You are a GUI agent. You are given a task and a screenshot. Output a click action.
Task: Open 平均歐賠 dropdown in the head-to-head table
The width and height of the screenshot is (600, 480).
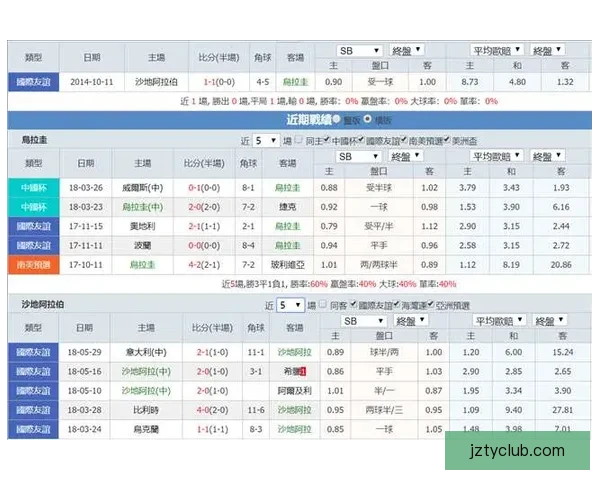[x=496, y=50]
